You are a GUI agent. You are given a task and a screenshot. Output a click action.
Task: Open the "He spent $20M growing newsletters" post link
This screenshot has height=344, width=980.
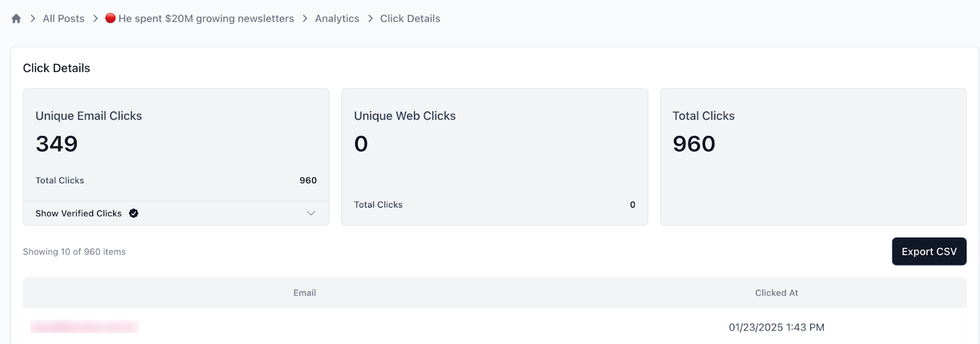click(206, 18)
